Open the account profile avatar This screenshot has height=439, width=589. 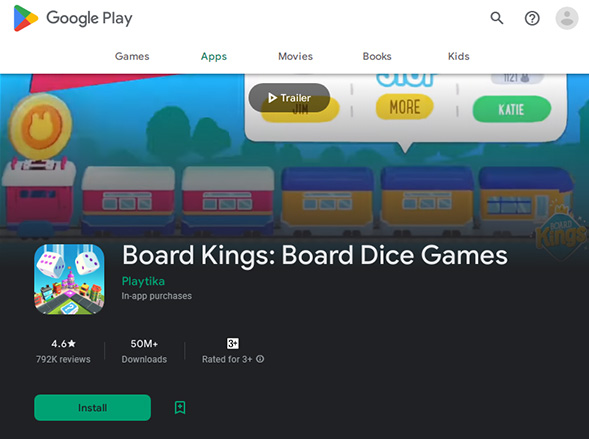[567, 18]
